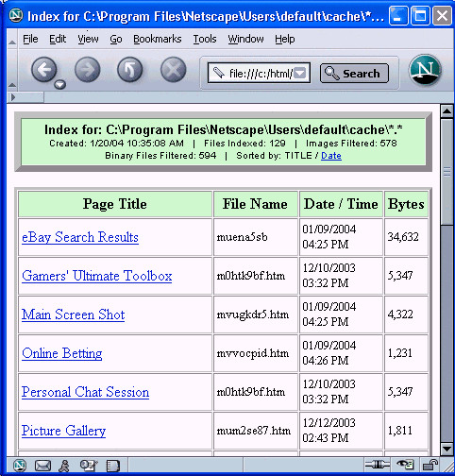
Task: Click the Stop loading button
Action: [173, 70]
